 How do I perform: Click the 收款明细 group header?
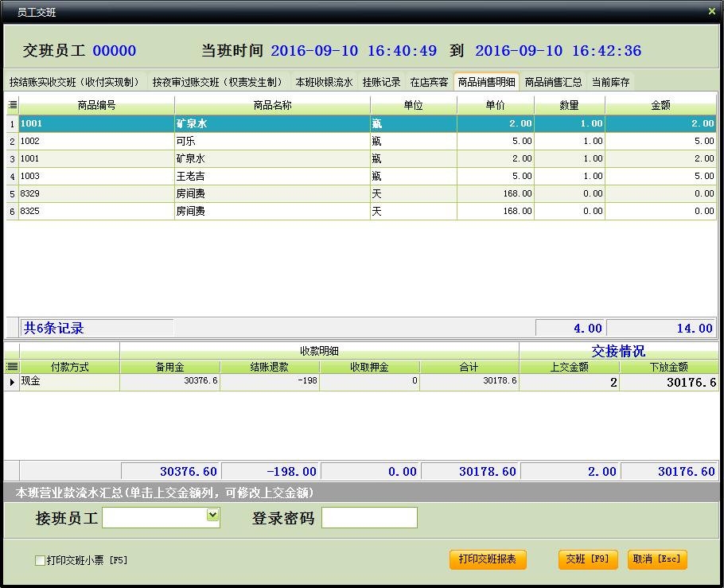[x=320, y=351]
